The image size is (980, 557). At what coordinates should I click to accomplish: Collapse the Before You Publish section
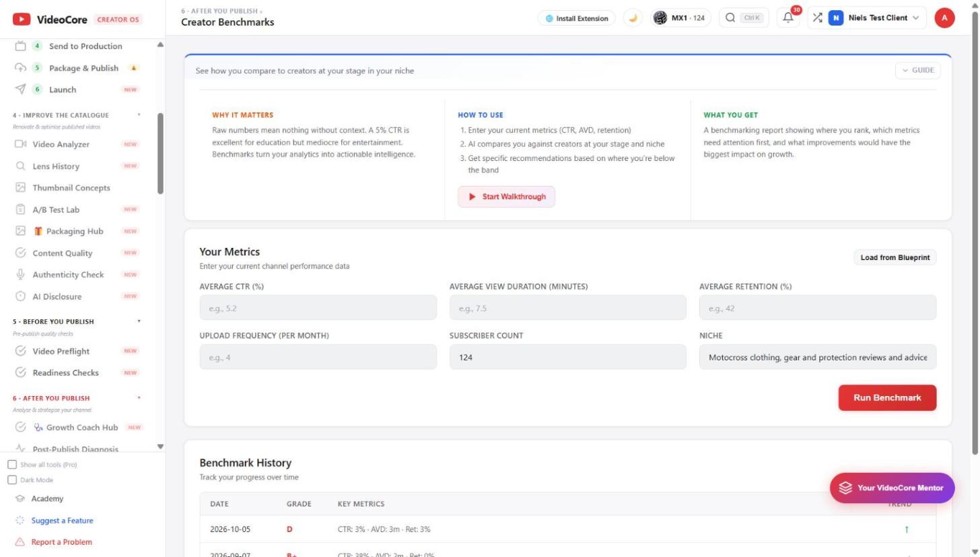(139, 321)
